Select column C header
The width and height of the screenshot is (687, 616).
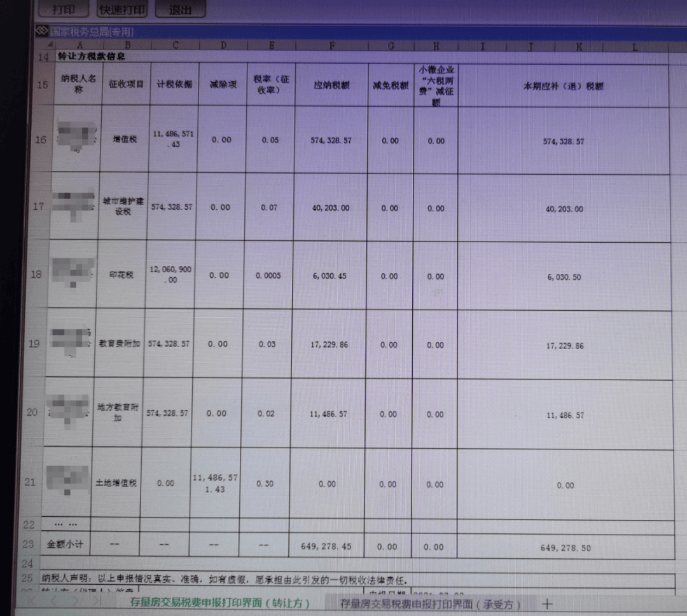coord(175,45)
